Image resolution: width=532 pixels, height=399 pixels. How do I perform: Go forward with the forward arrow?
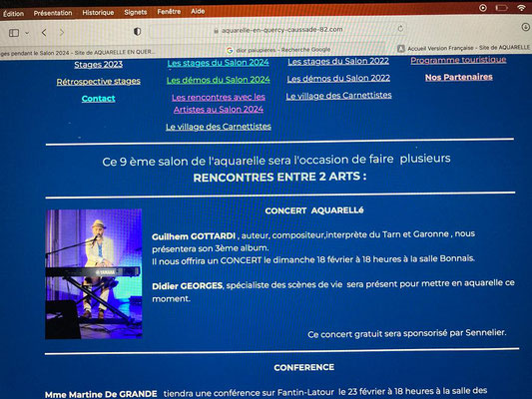62,33
